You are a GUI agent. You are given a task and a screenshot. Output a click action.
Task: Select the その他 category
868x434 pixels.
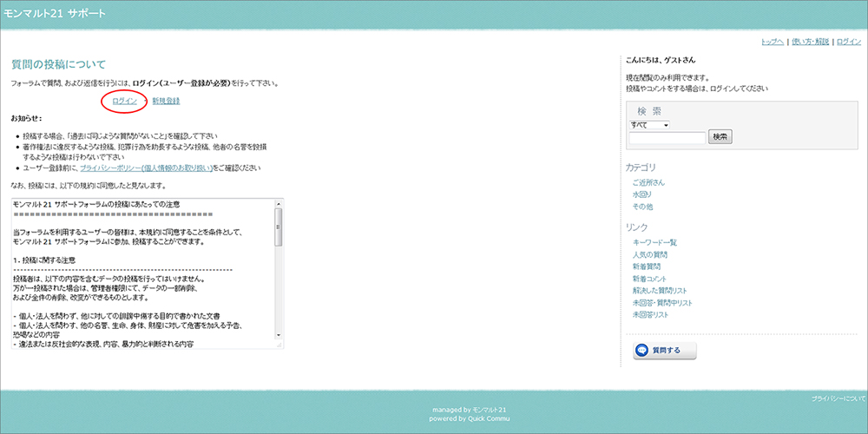click(x=642, y=207)
